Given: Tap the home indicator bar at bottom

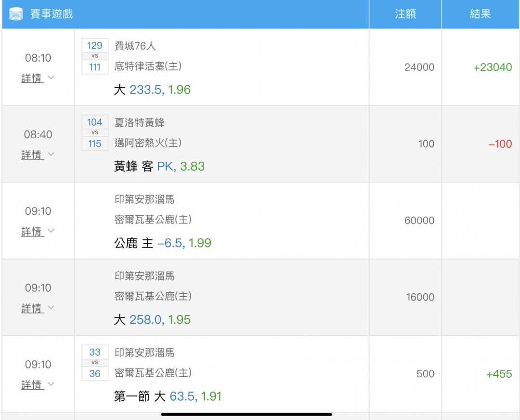Looking at the screenshot, I should coord(247,414).
